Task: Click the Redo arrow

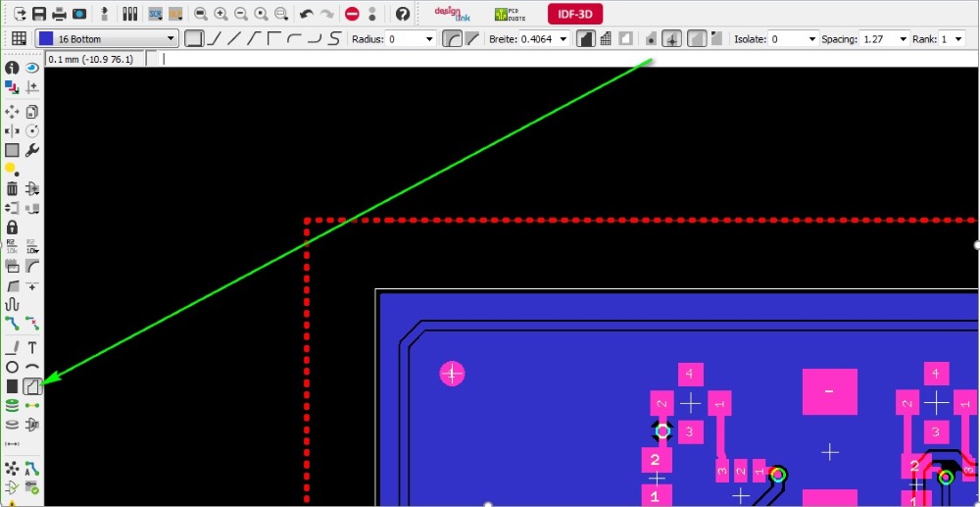Action: pos(326,14)
